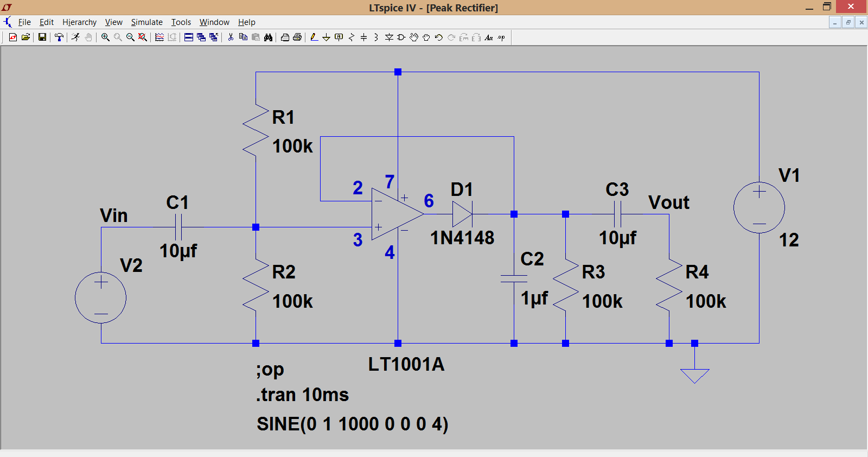Click the '1µf' value of C2

click(534, 299)
